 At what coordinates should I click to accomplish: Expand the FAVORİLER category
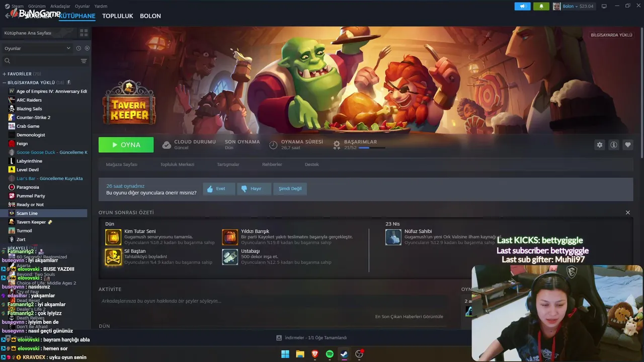coord(4,74)
